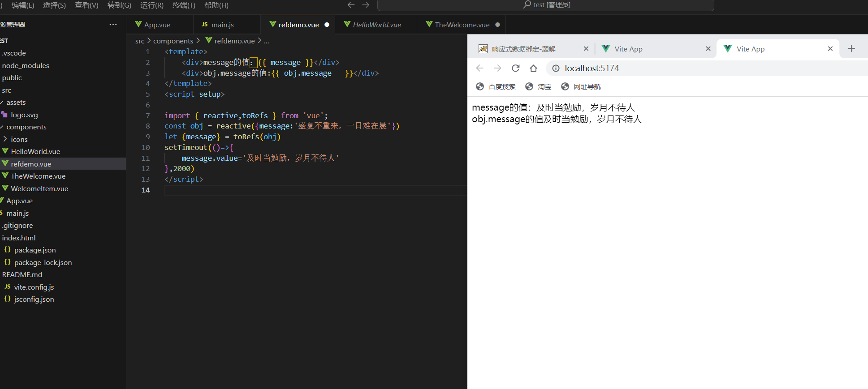Click the test [管理员] command center search box
The height and width of the screenshot is (389, 868).
[x=545, y=5]
